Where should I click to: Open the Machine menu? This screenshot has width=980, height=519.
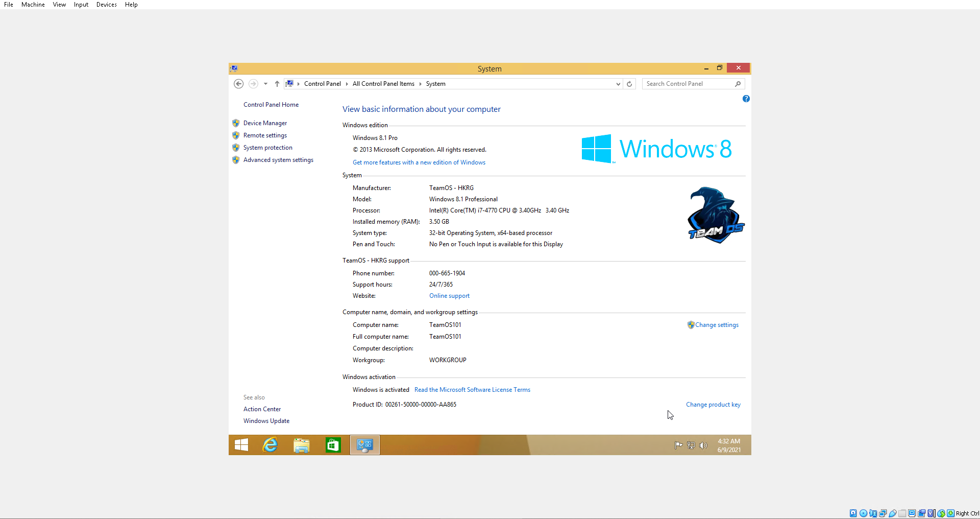pos(33,5)
